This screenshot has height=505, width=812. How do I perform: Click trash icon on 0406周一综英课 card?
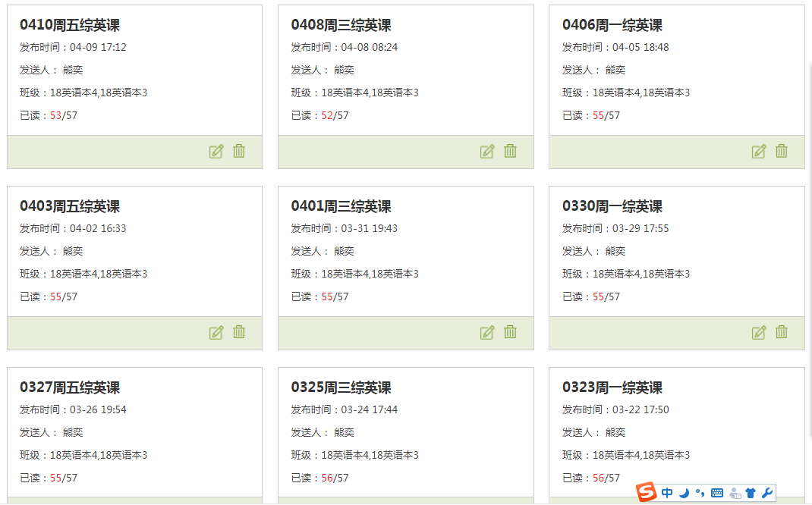click(782, 151)
